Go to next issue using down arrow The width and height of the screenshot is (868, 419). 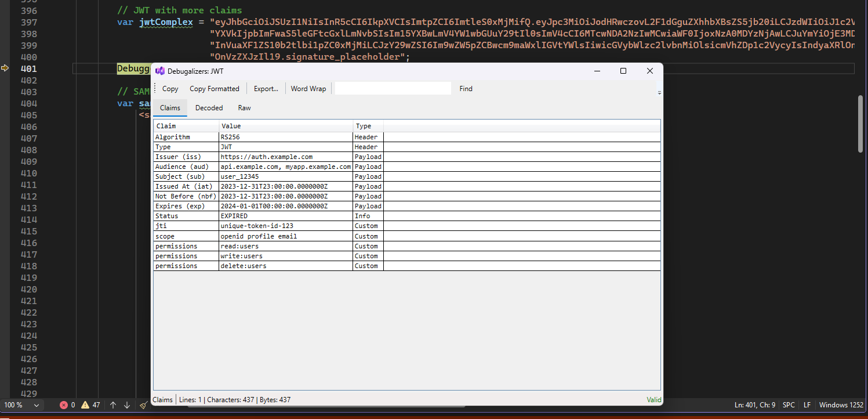coord(127,405)
